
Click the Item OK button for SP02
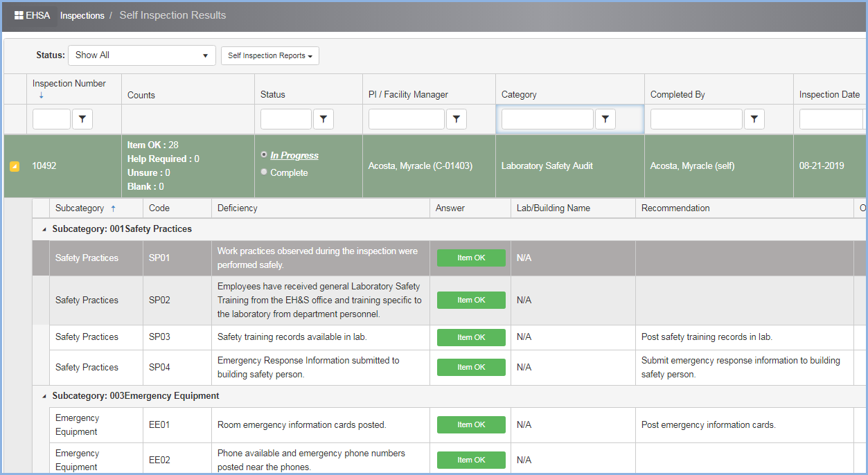point(471,300)
